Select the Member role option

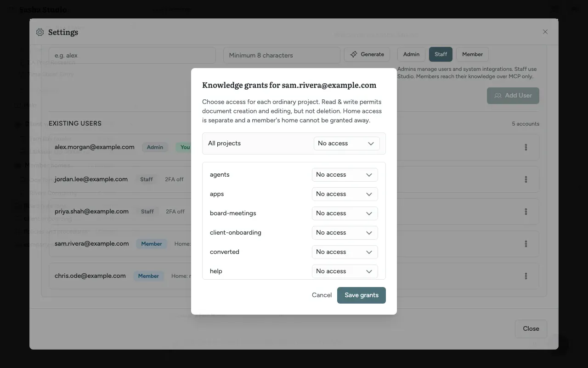tap(472, 54)
